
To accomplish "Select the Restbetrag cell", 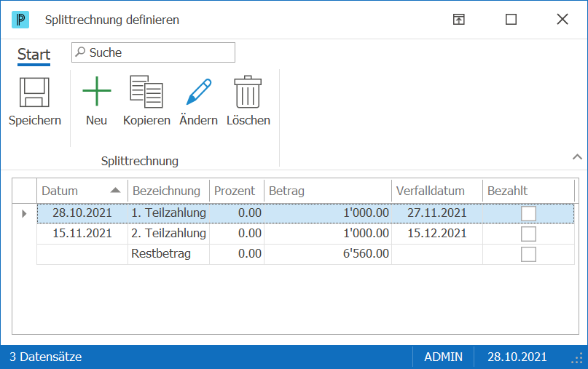I will (168, 253).
